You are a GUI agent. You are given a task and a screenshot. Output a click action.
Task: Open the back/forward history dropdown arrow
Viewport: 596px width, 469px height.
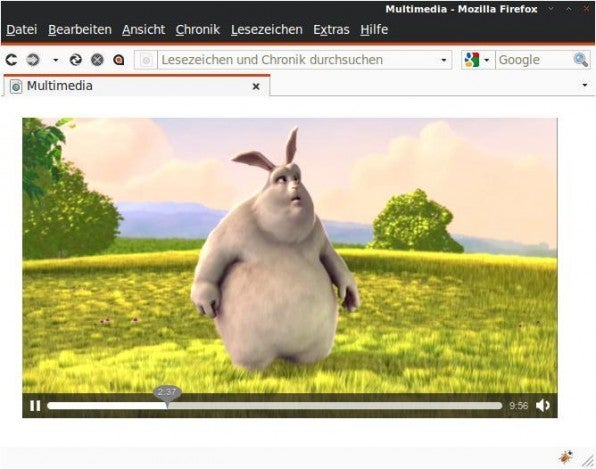(55, 60)
